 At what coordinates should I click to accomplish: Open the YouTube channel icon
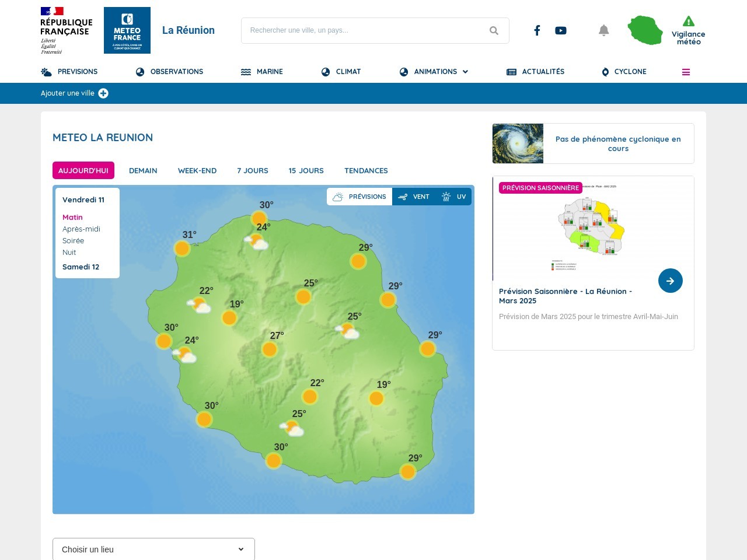[561, 30]
